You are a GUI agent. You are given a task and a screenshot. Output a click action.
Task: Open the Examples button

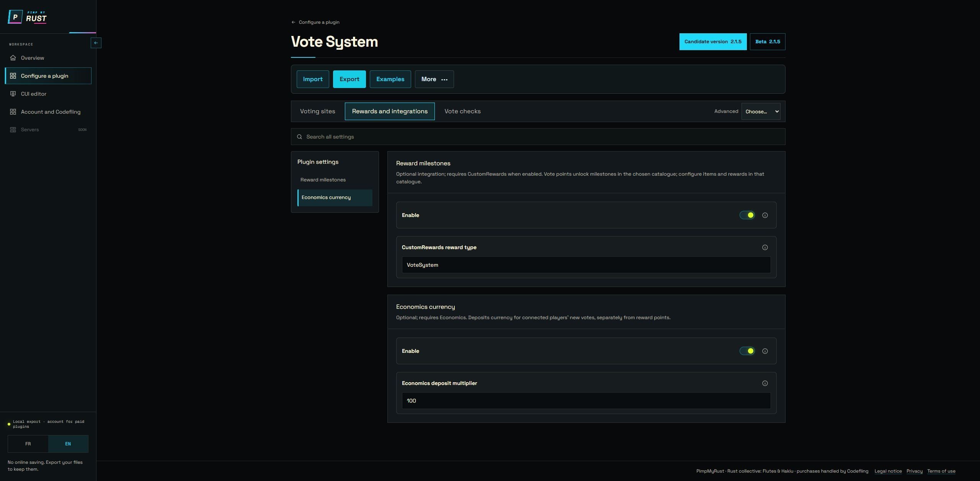click(390, 79)
